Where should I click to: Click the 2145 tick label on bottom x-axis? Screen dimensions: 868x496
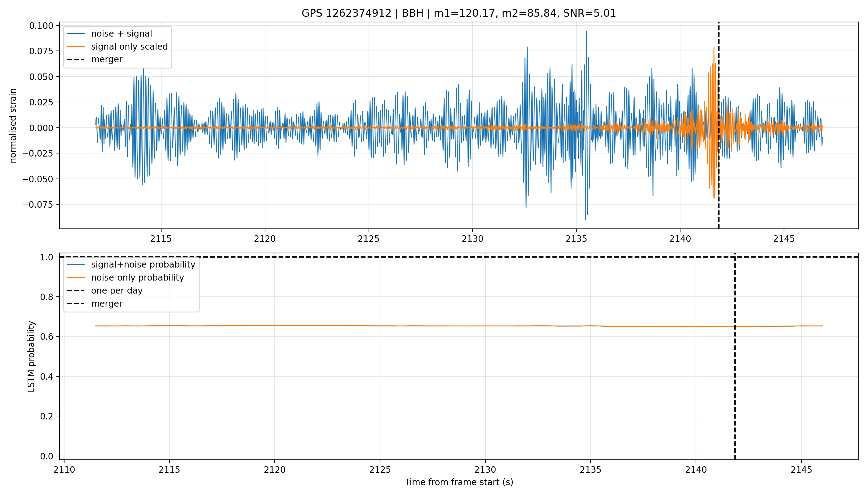pyautogui.click(x=801, y=470)
